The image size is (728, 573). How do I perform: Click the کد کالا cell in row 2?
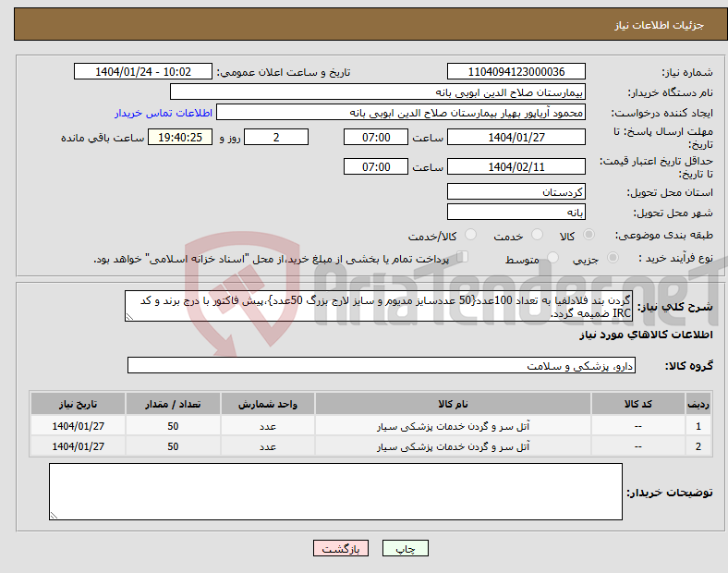(638, 446)
